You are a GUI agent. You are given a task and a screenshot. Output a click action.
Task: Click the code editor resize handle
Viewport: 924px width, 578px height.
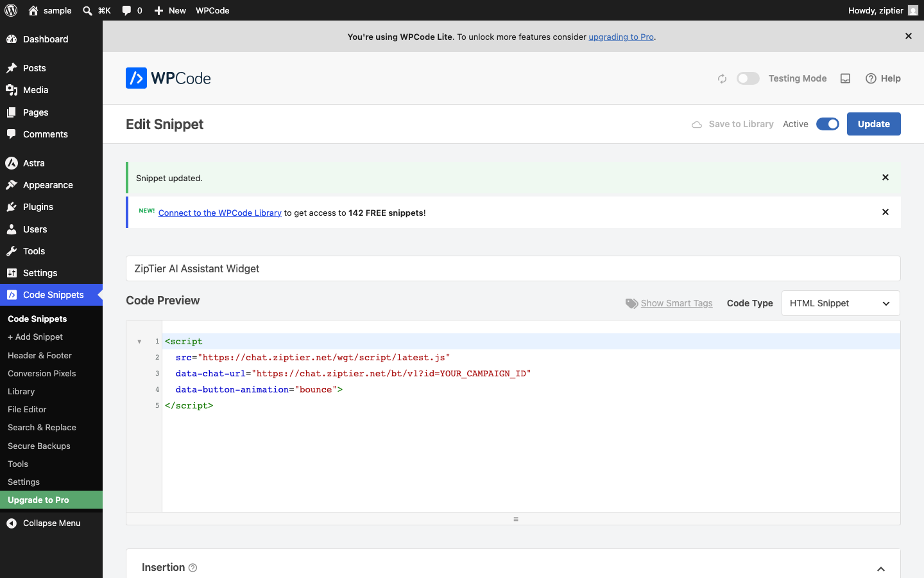tap(515, 519)
